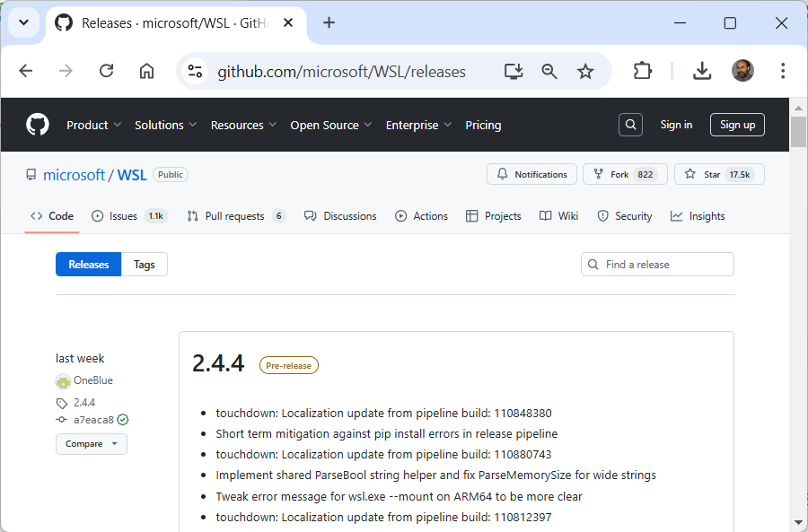Switch to the Tags view
The image size is (808, 532).
point(145,265)
